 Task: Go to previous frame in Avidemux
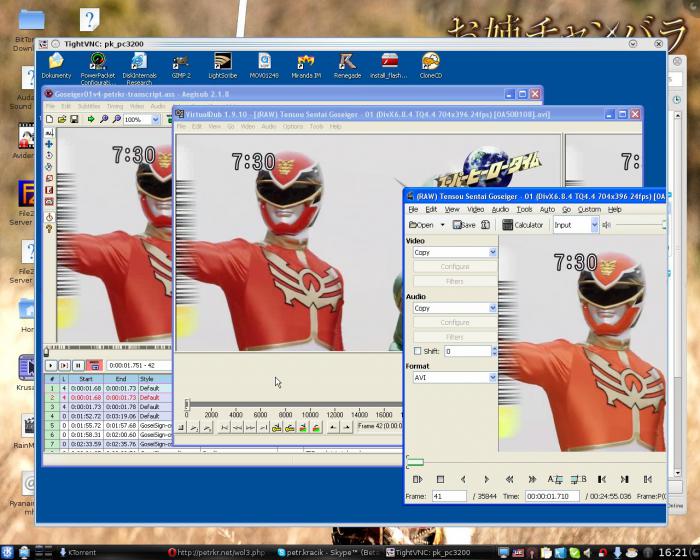click(x=463, y=479)
